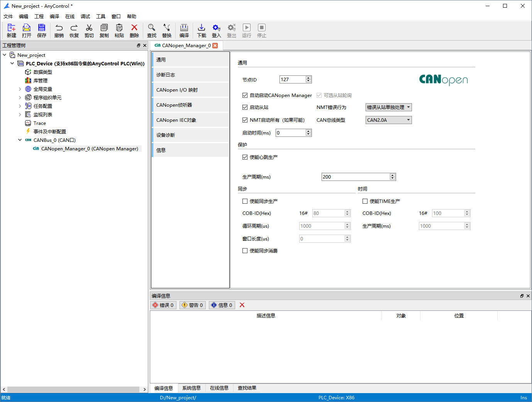Float the 编译信息 panel

522,296
